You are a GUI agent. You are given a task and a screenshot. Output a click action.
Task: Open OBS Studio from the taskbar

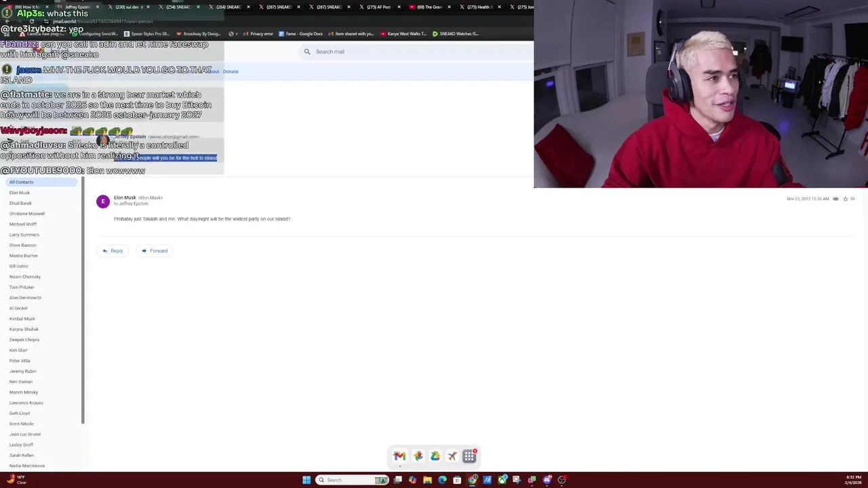(561, 480)
